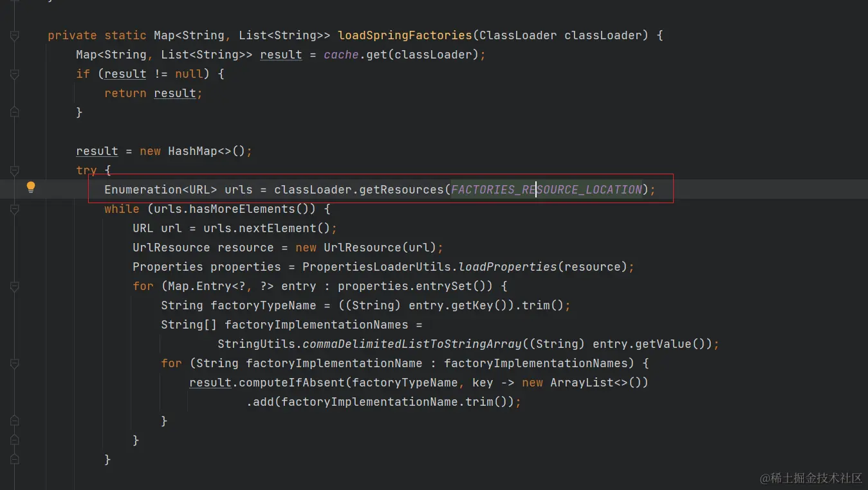Viewport: 868px width, 490px height.
Task: Click fold end marker under '.add(factoryImplementationName.trim())'
Action: click(x=15, y=421)
